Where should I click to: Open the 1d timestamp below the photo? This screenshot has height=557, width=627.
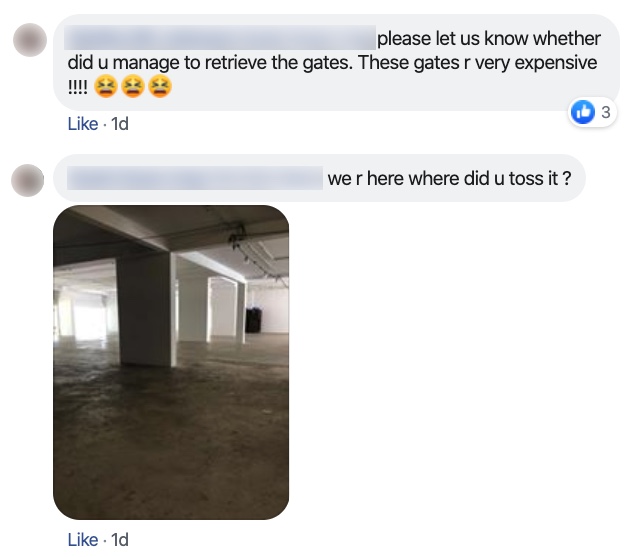coord(120,540)
